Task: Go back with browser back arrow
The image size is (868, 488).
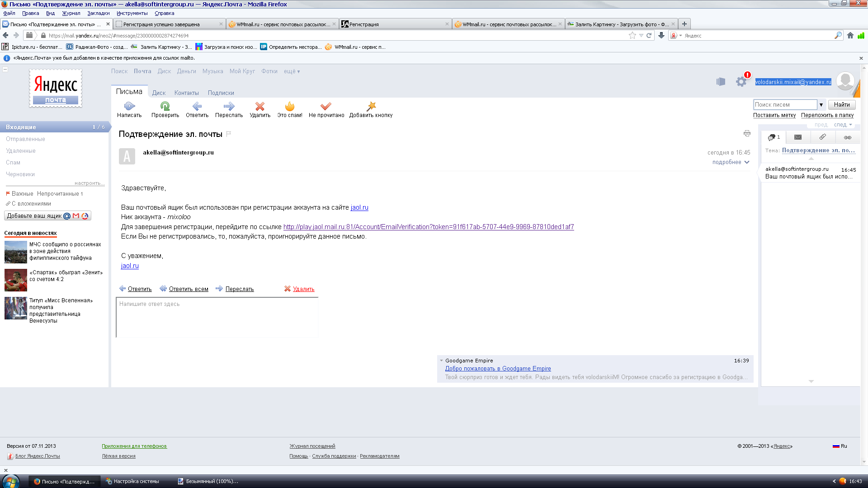Action: [5, 35]
